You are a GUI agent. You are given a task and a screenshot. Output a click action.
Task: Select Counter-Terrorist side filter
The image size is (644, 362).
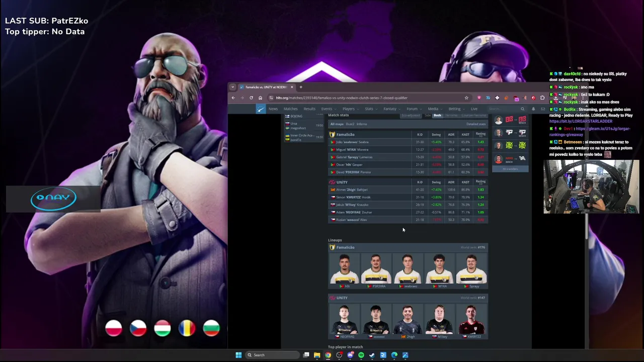click(x=473, y=116)
